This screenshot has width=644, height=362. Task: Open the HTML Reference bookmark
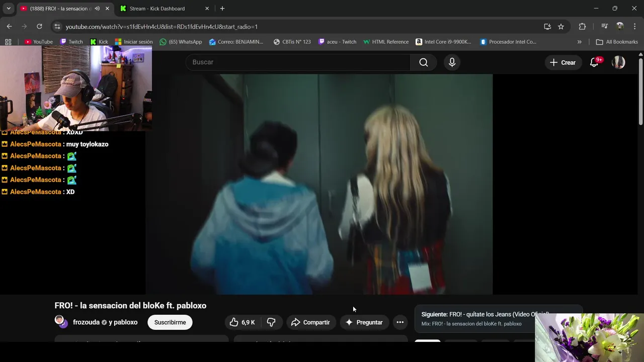coord(386,42)
